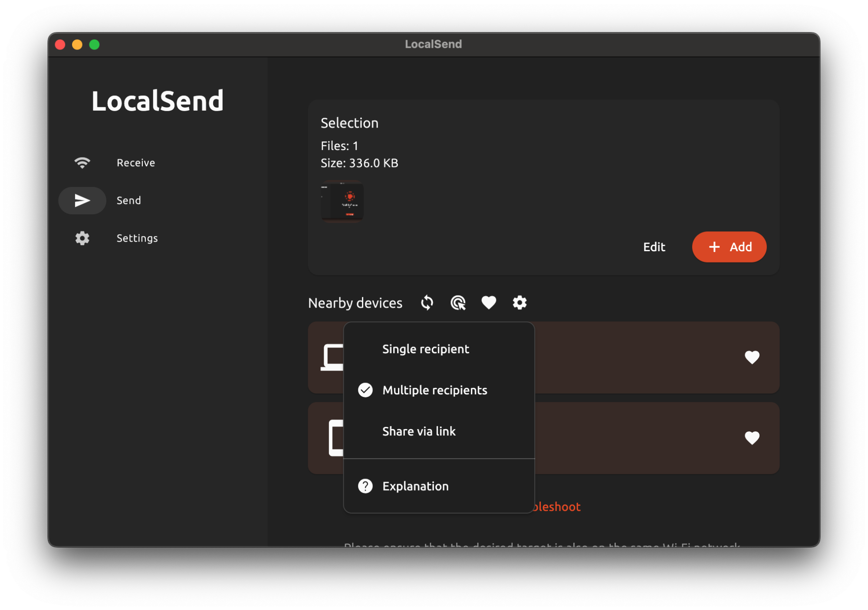
Task: Click the 'Size: 336.0 KB' text
Action: click(359, 163)
